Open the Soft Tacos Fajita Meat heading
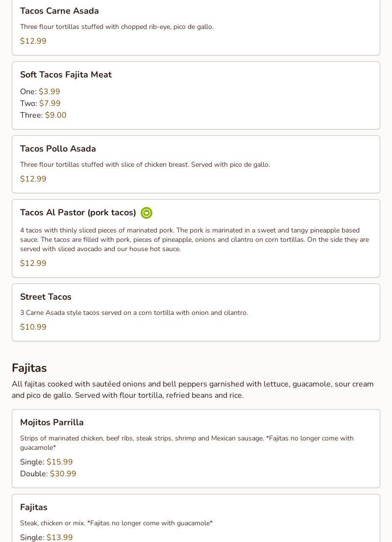The width and height of the screenshot is (392, 542). [x=66, y=75]
